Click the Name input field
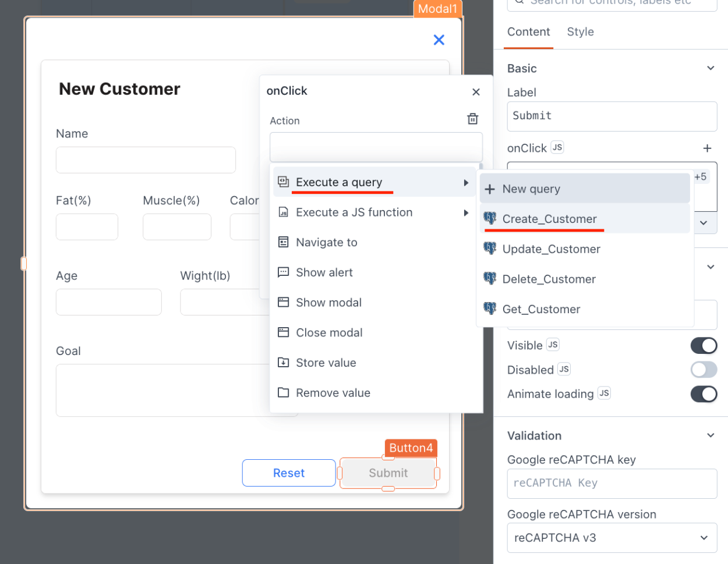This screenshot has width=728, height=564. 146,160
